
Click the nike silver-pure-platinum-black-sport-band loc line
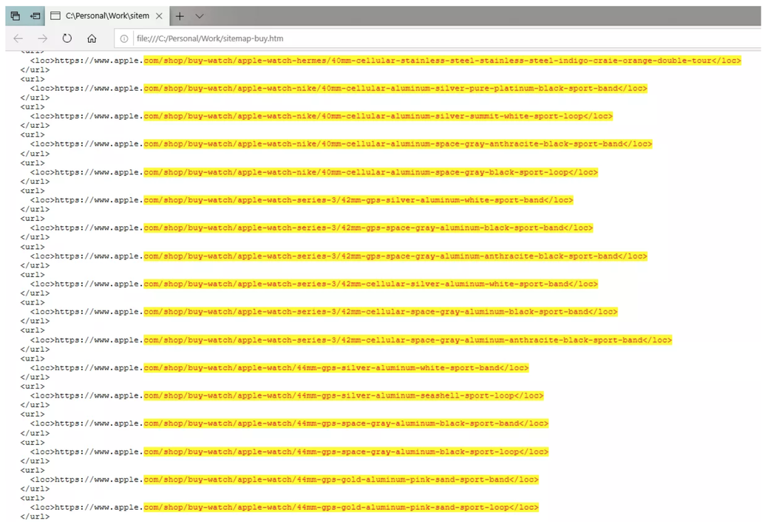(x=339, y=89)
